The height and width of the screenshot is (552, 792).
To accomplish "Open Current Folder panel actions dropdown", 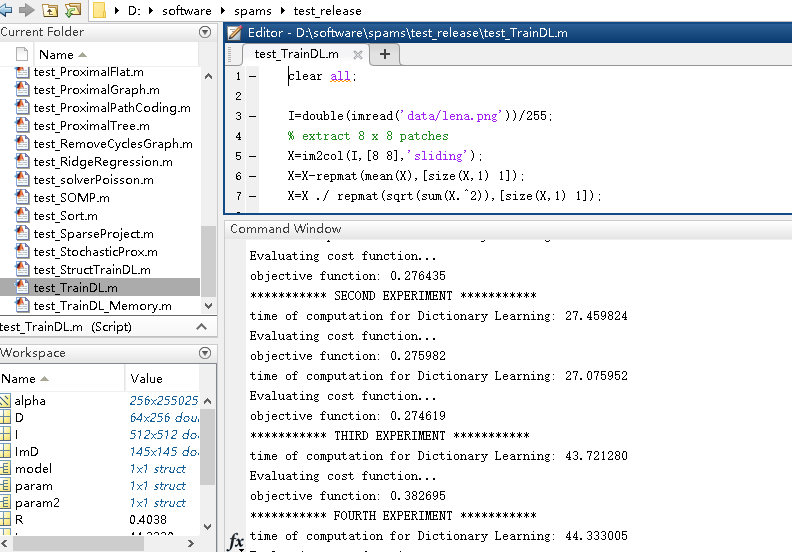I will pos(205,32).
